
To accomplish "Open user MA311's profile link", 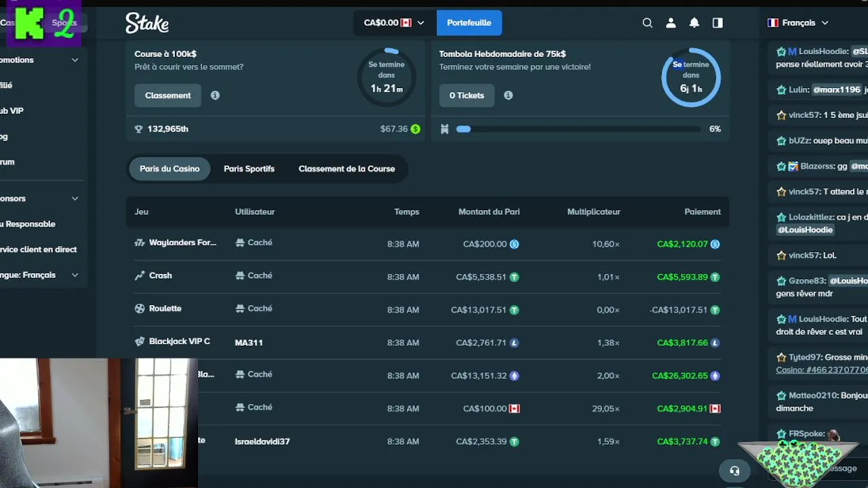I will [x=249, y=343].
